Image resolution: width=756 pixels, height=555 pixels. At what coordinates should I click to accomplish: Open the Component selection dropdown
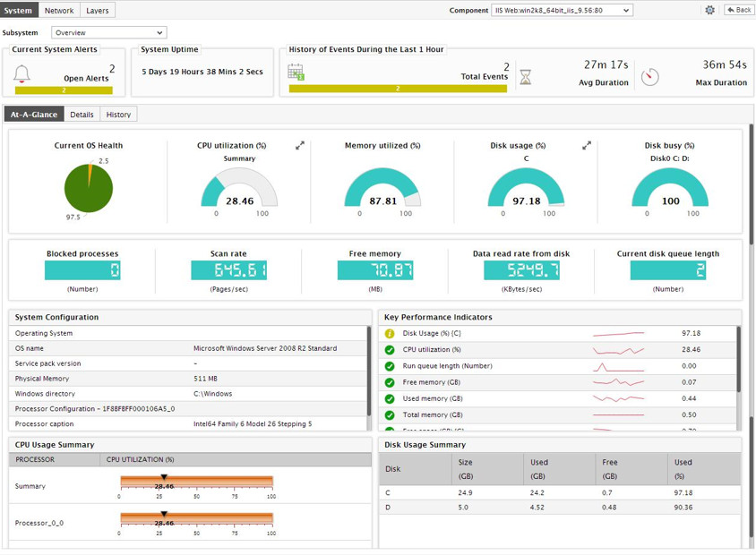(x=562, y=10)
